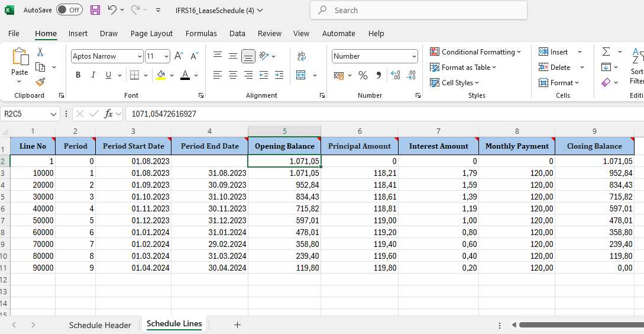The height and width of the screenshot is (334, 644).
Task: Click the Copy icon in Clipboard group
Action: click(40, 67)
